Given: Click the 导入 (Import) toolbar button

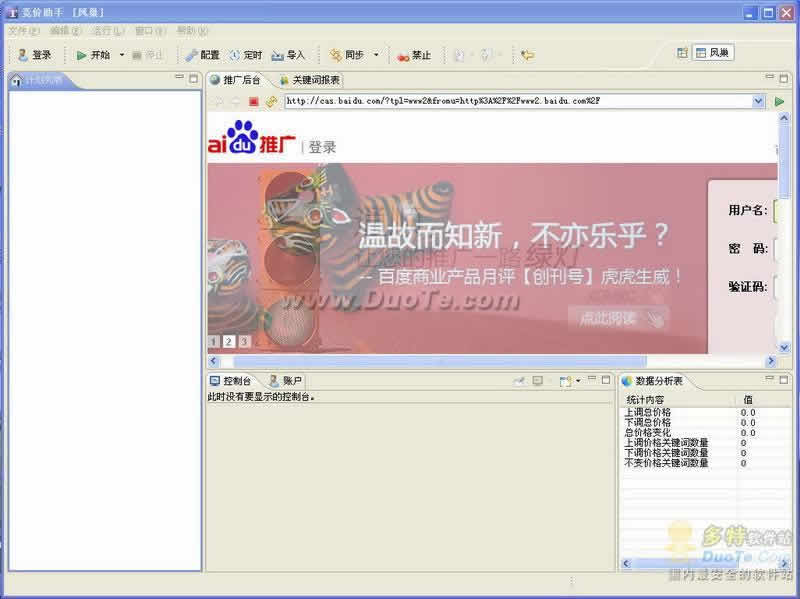Looking at the screenshot, I should tap(288, 55).
